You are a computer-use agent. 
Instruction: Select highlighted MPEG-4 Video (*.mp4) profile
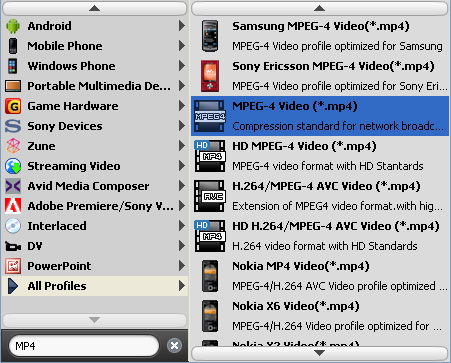pos(320,116)
